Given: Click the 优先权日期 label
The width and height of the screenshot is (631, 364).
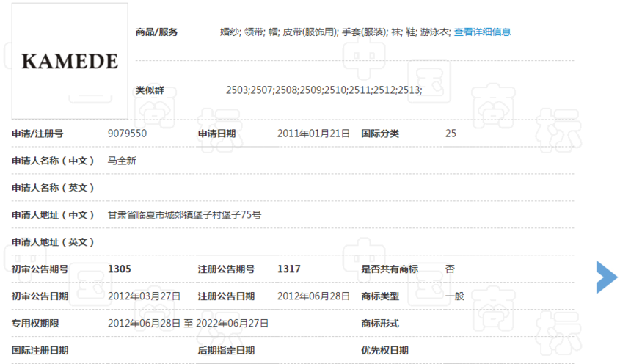Looking at the screenshot, I should tap(384, 350).
